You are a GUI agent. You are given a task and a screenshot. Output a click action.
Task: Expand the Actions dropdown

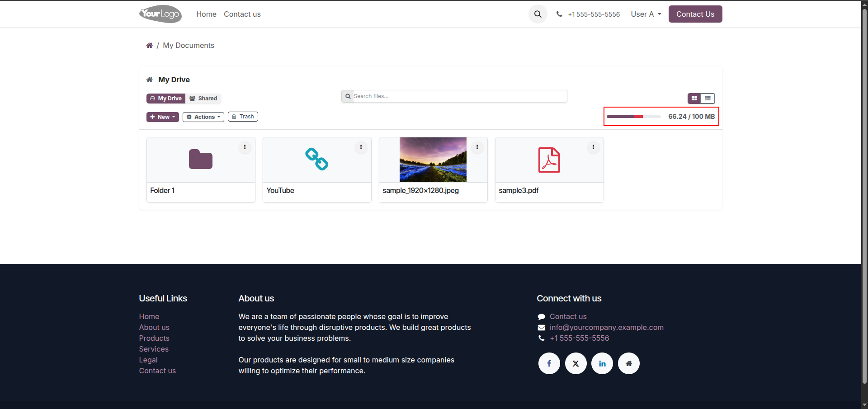click(203, 117)
